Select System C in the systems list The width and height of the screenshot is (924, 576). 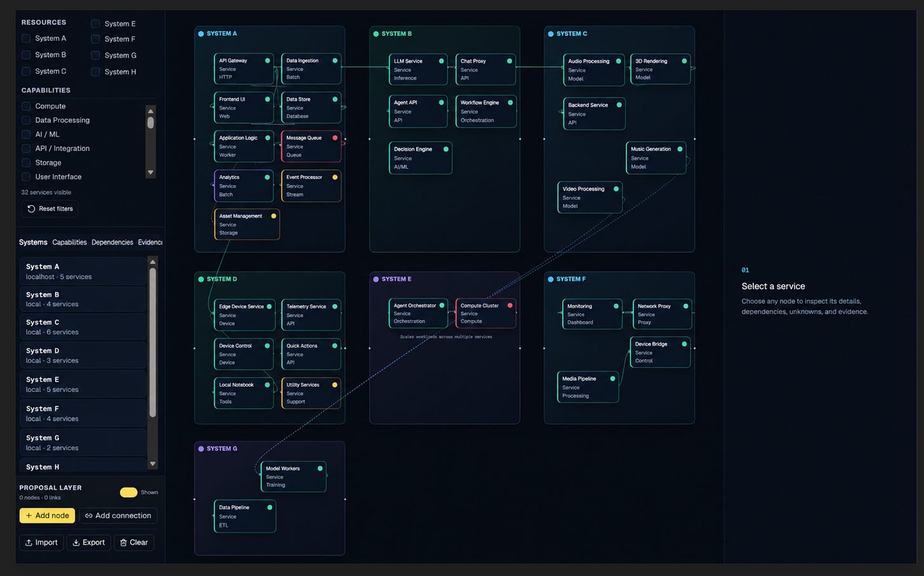tap(83, 327)
